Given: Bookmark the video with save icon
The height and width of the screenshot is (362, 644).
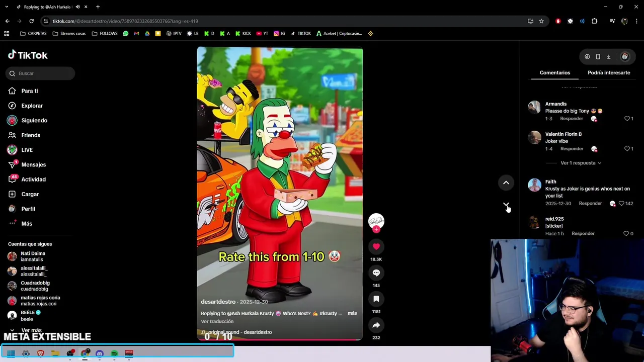Looking at the screenshot, I should click(376, 299).
